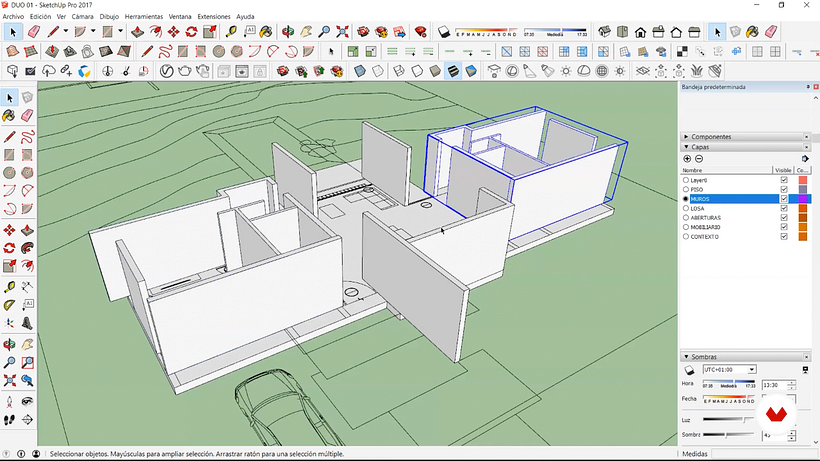Collapse the Capas panel
This screenshot has width=820, height=461.
coord(686,147)
